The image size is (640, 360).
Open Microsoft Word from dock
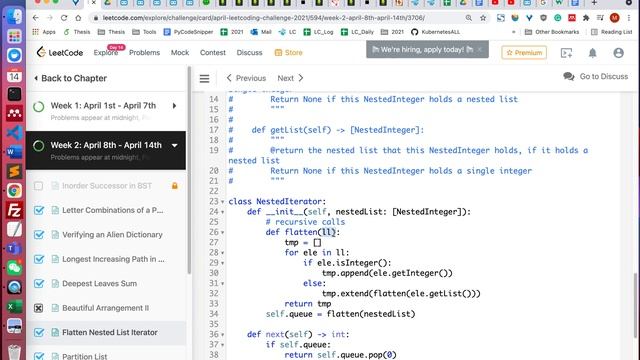pyautogui.click(x=14, y=152)
